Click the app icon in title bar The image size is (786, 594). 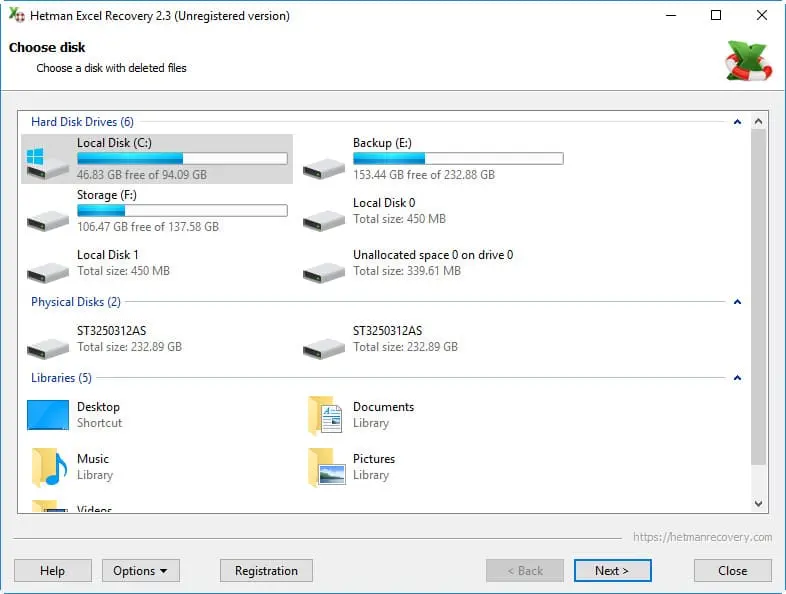coord(17,15)
